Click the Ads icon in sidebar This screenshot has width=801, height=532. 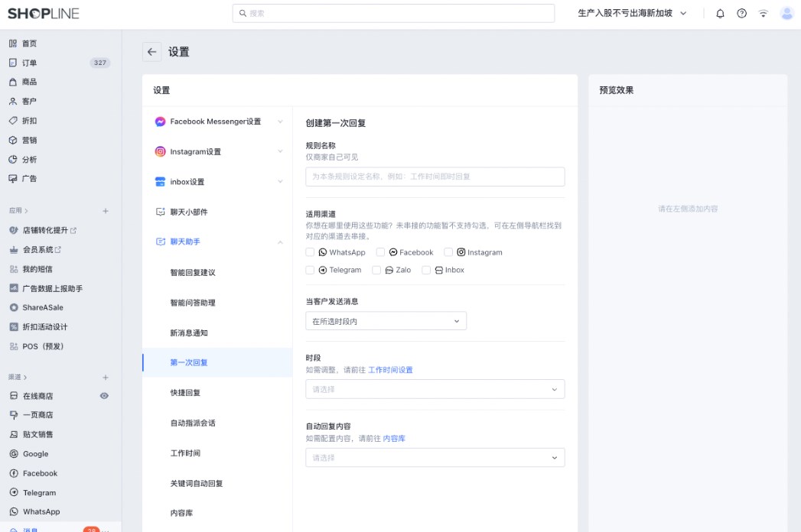pos(13,178)
